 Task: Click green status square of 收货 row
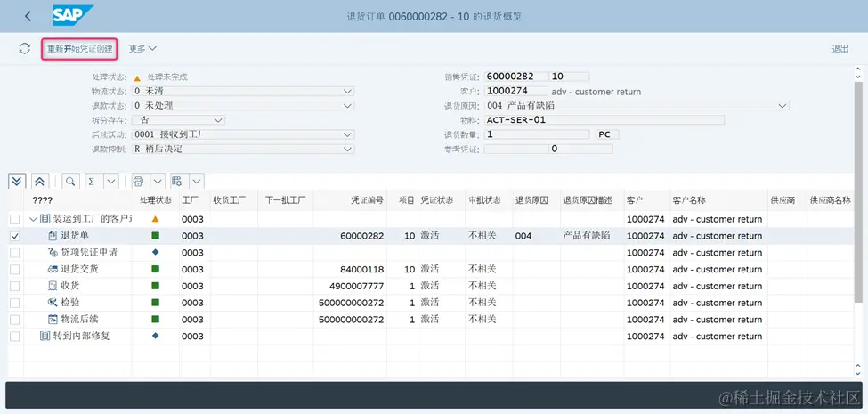coord(155,286)
